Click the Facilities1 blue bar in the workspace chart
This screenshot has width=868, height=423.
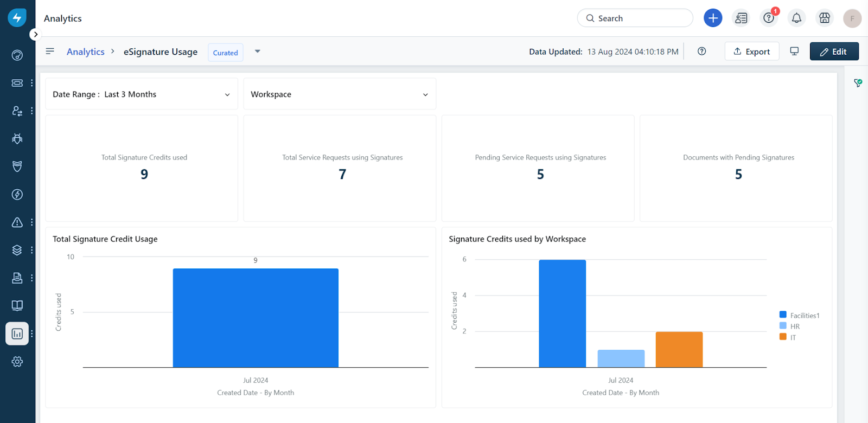(563, 313)
